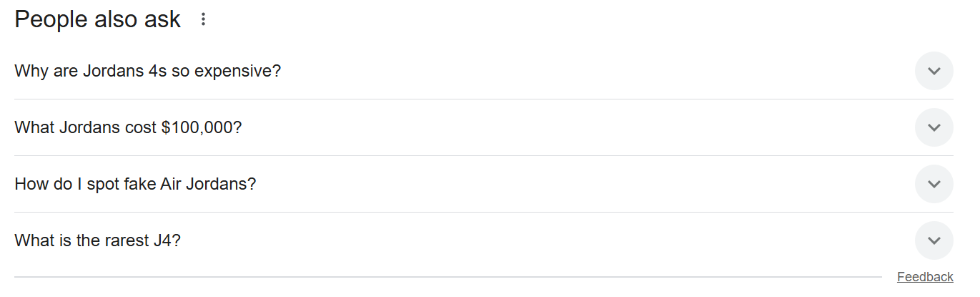Send feedback on these related questions

pos(925,277)
